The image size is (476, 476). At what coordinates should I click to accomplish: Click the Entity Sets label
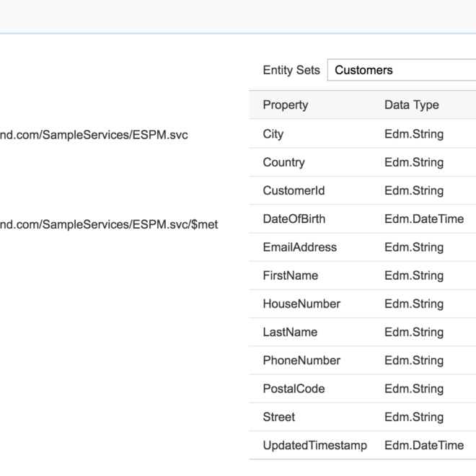click(291, 70)
